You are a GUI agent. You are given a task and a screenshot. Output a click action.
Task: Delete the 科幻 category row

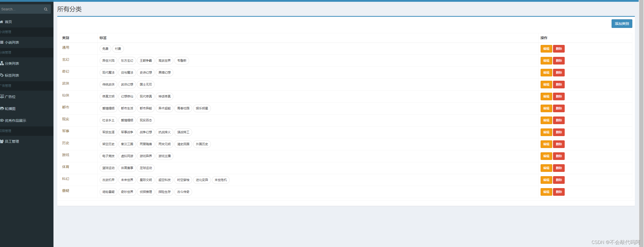559,180
